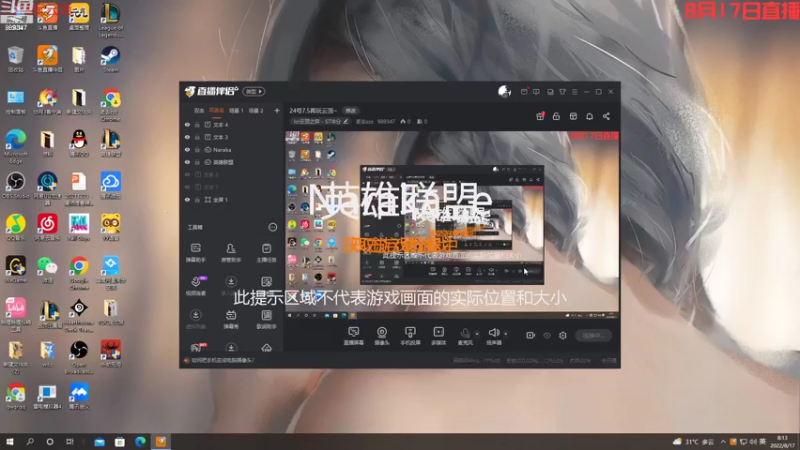Viewport: 800px width, 450px height.
Task: Select the 英雄联盟 layer name
Action: [x=223, y=162]
